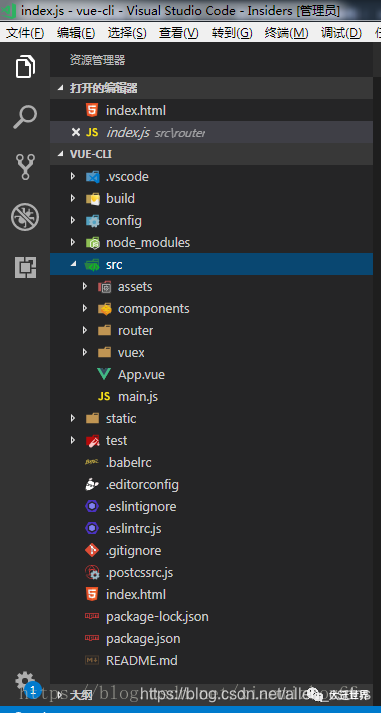Viewport: 381px width, 713px height.
Task: Open the package-lock.json file
Action: pyautogui.click(x=211, y=617)
